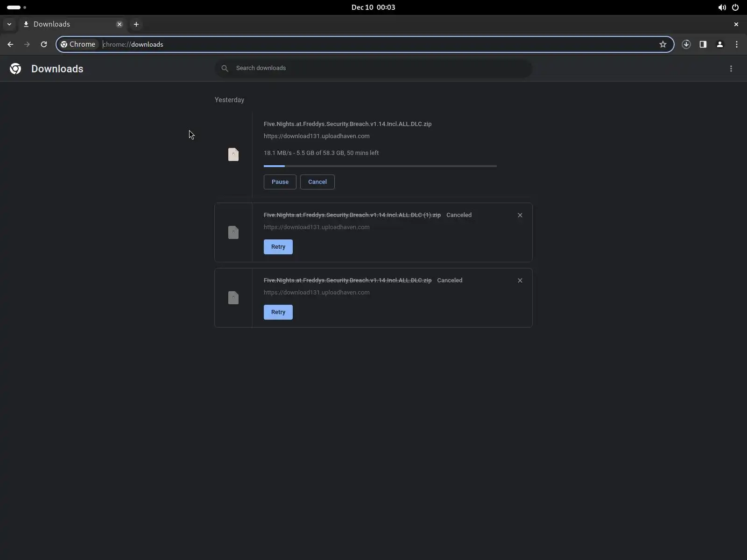Open source URL of bottom canceled download
The width and height of the screenshot is (747, 560).
click(x=317, y=293)
